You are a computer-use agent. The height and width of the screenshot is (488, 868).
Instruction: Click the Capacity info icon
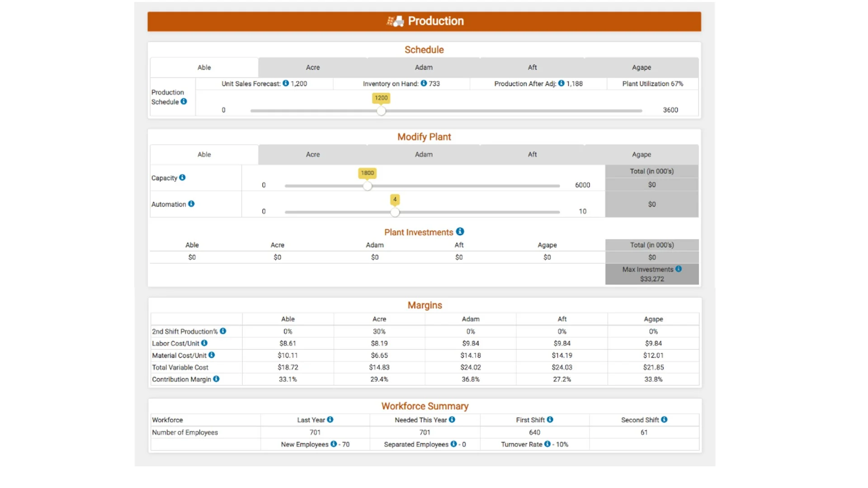click(x=182, y=177)
